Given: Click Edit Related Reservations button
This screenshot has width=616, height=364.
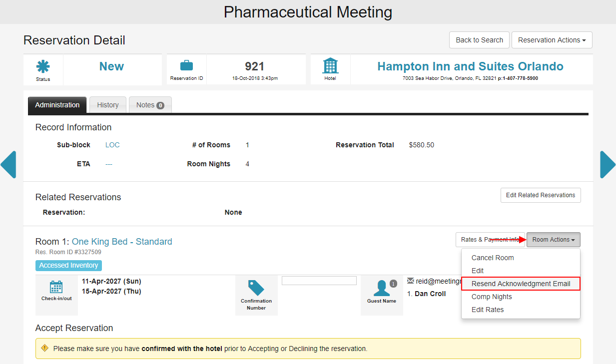Looking at the screenshot, I should (541, 195).
